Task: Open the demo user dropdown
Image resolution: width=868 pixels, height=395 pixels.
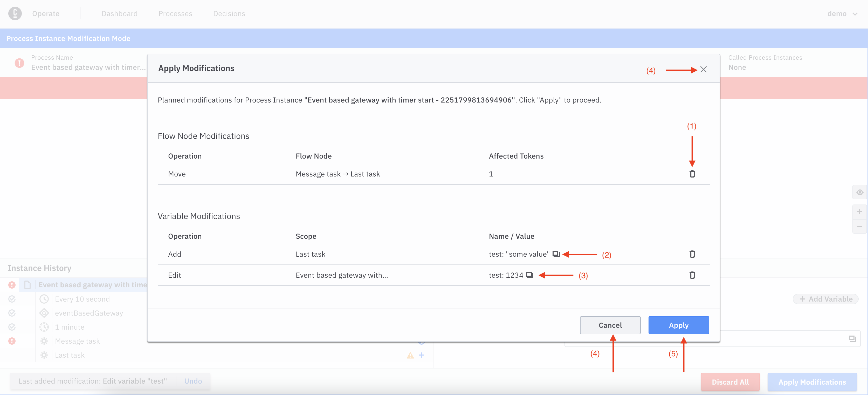Action: tap(842, 13)
